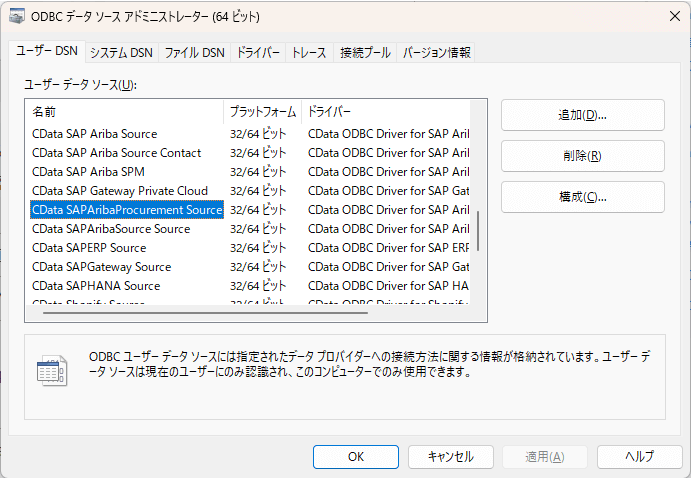Viewport: 691px width, 478px height.
Task: Click the vertical scrollbar thumb in list
Action: [x=478, y=231]
